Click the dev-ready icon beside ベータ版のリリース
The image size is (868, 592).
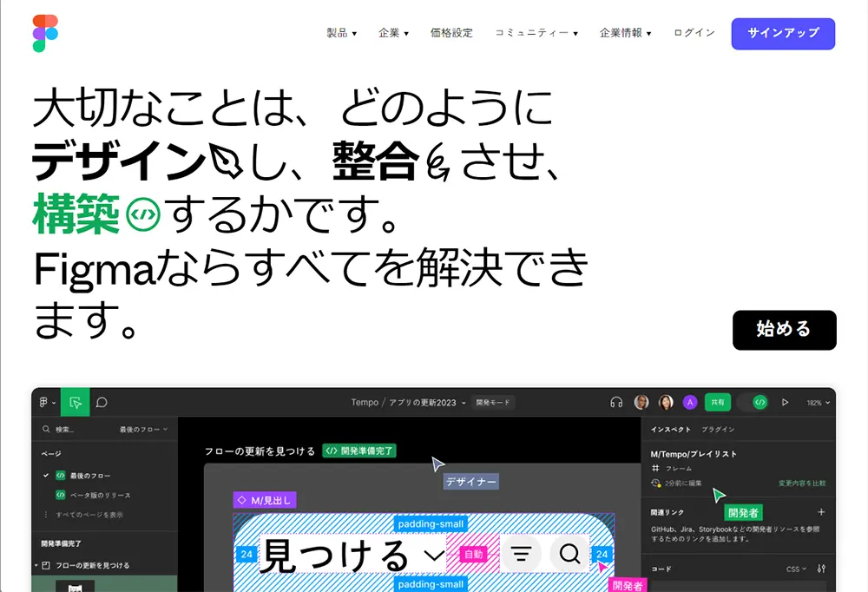point(61,495)
